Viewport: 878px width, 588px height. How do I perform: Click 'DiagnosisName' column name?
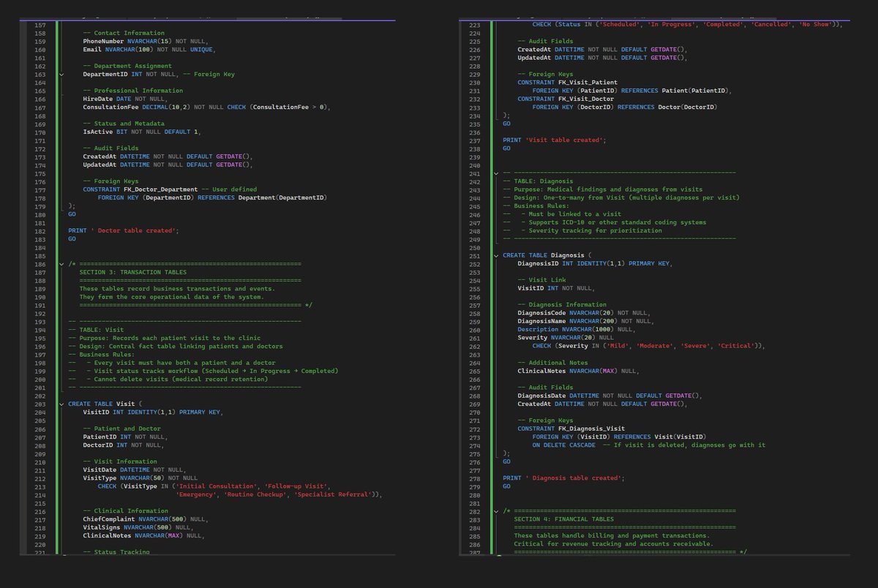pyautogui.click(x=541, y=321)
